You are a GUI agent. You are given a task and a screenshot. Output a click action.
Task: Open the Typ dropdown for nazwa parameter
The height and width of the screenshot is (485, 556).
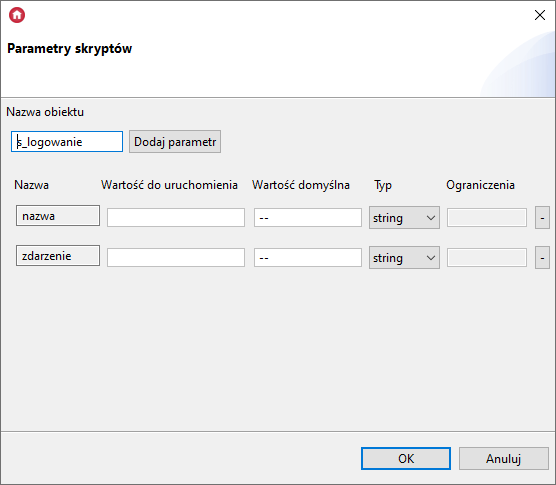point(404,217)
